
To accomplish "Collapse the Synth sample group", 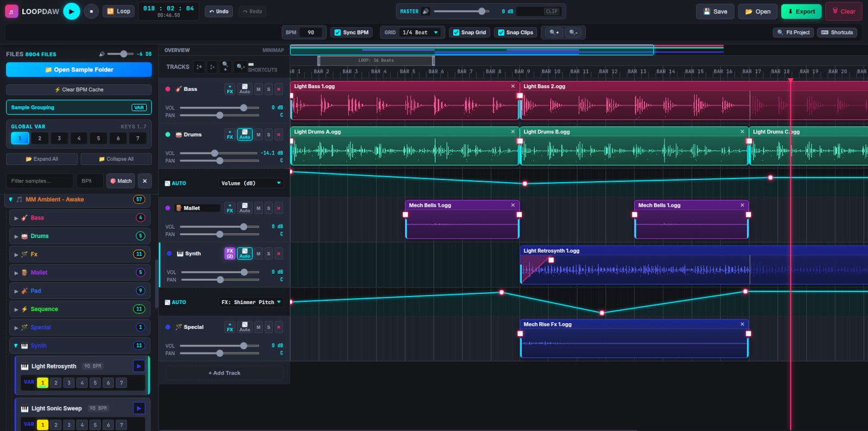I will click(16, 346).
